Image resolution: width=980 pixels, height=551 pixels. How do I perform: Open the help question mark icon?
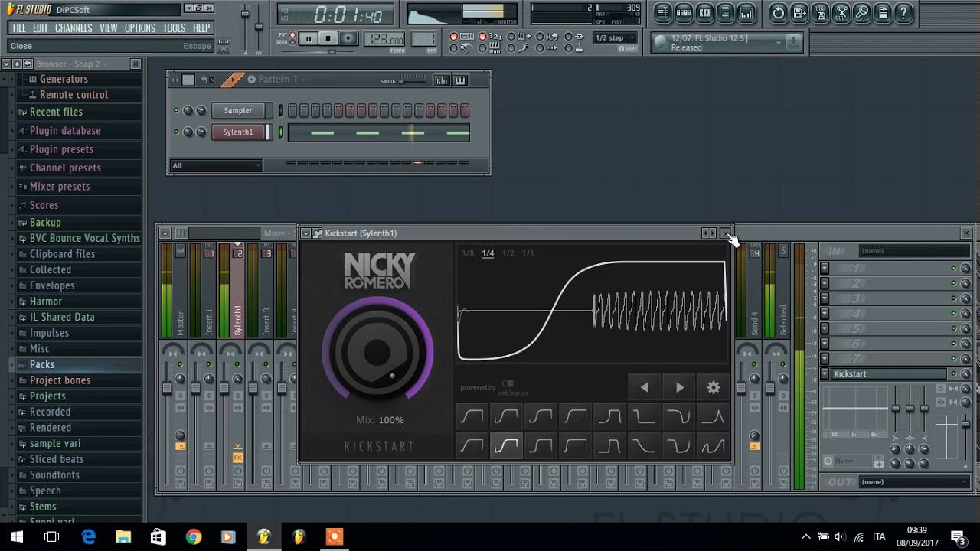pyautogui.click(x=903, y=12)
